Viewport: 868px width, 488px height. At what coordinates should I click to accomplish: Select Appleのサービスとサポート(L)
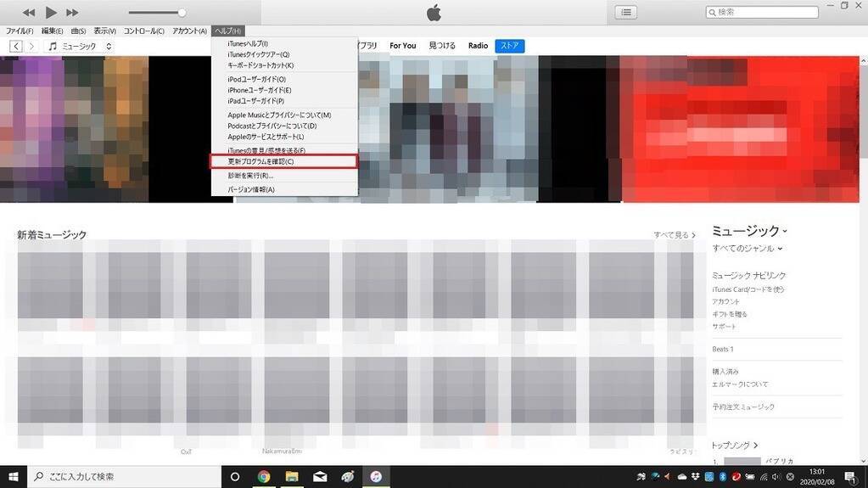(x=284, y=137)
